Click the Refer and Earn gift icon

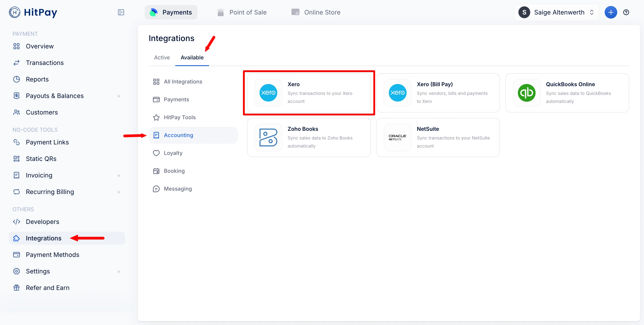tap(17, 287)
